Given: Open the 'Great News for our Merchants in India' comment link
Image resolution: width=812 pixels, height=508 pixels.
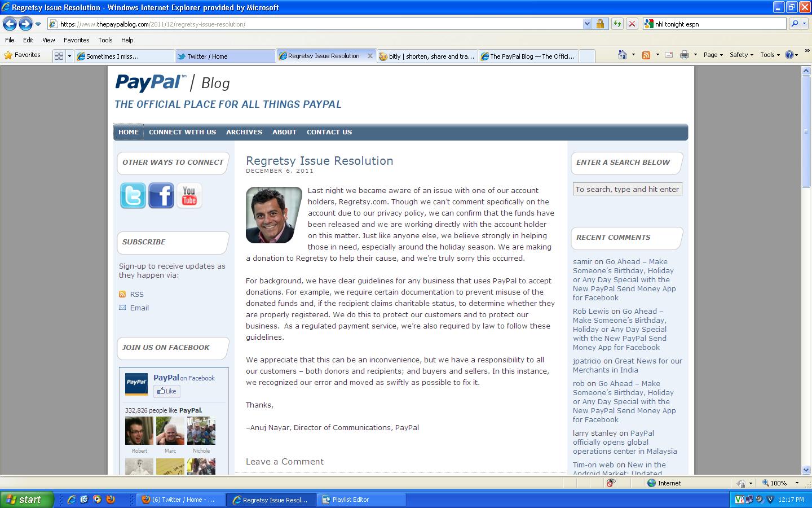Looking at the screenshot, I should click(628, 365).
